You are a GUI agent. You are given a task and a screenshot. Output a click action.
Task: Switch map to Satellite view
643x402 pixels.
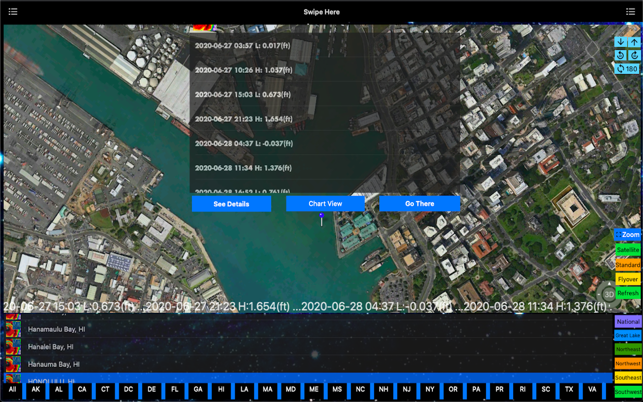pyautogui.click(x=628, y=250)
